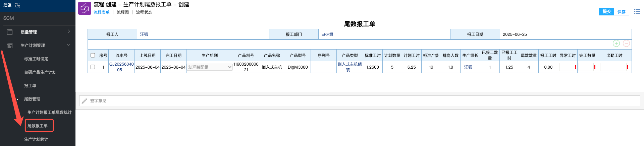Screen dimensions: 644x146
Task: Switch to the 流程图 tab
Action: [x=123, y=12]
